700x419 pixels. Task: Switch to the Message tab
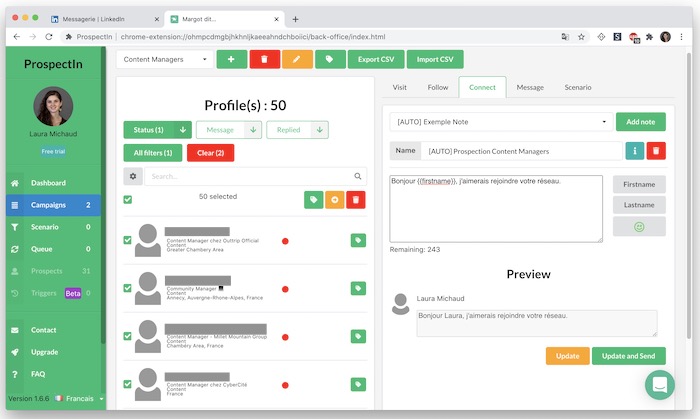pyautogui.click(x=530, y=87)
